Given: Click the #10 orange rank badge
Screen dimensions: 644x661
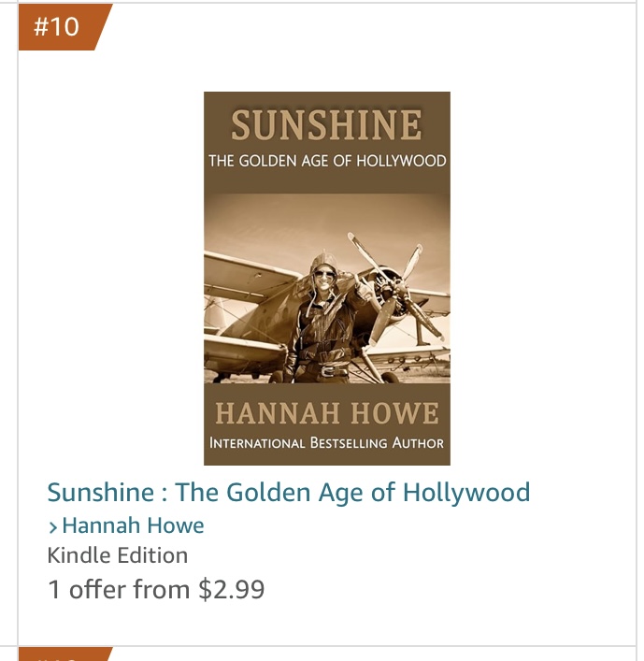Looking at the screenshot, I should (58, 26).
